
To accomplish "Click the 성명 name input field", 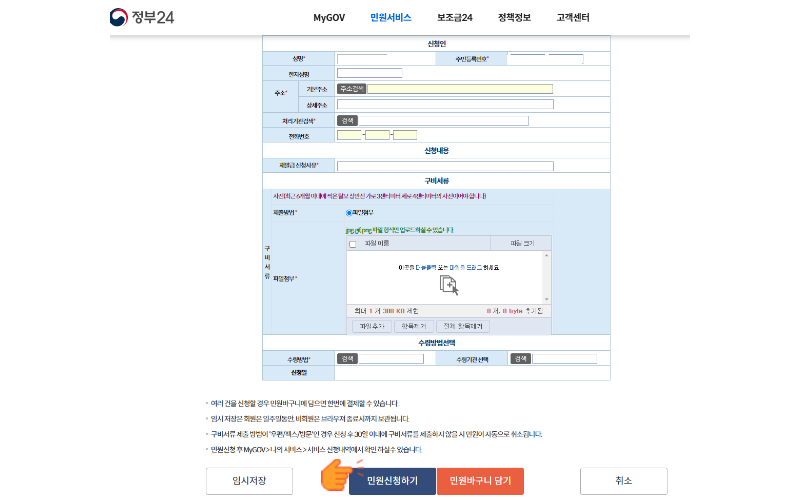I will click(x=362, y=59).
